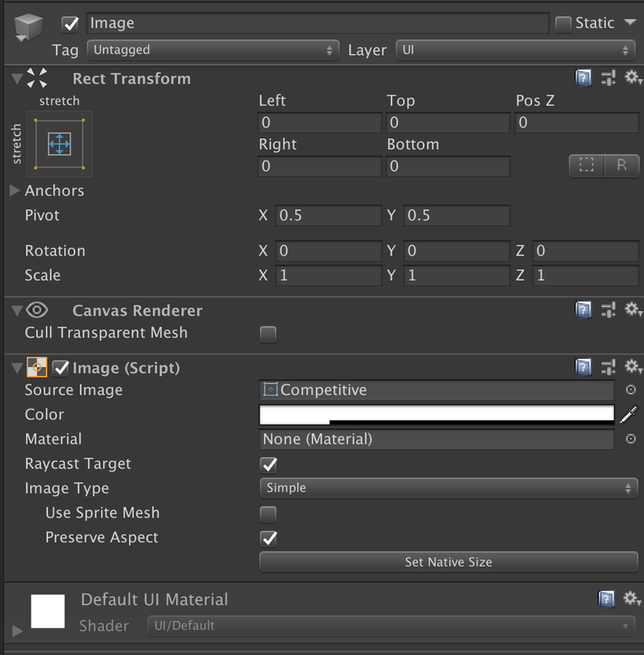
Task: Open Image Type dropdown set to Simple
Action: (x=448, y=488)
